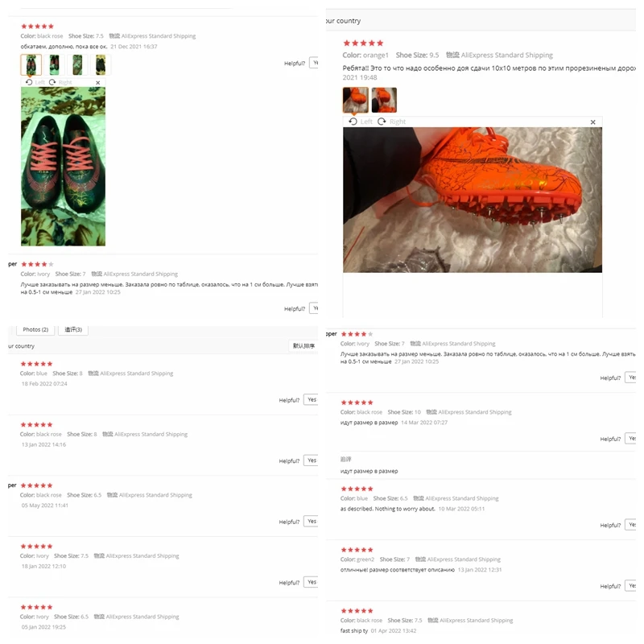Rotate the orange shoe photo right

(391, 122)
